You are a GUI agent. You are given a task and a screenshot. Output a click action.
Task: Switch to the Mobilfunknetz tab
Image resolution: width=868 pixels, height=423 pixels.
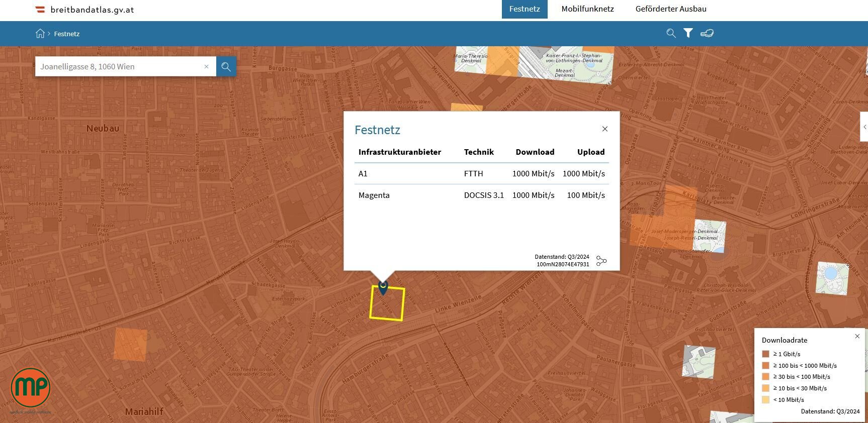[x=587, y=9]
